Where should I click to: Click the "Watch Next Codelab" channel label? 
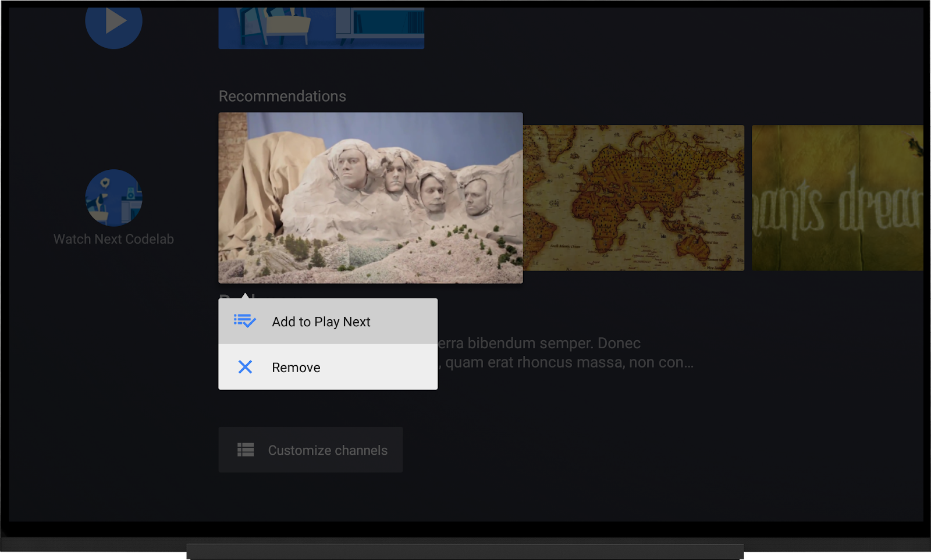pyautogui.click(x=113, y=239)
